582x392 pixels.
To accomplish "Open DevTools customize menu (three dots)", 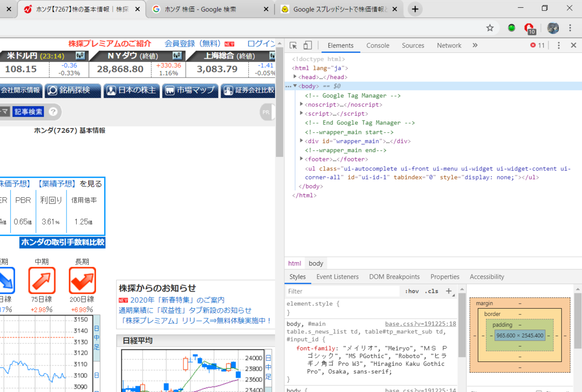I will (x=559, y=46).
